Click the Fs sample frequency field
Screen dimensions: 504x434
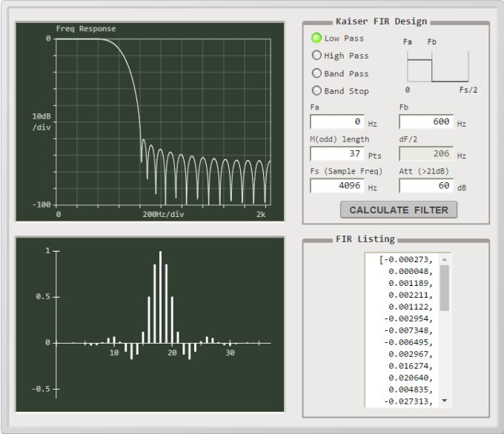(x=337, y=185)
